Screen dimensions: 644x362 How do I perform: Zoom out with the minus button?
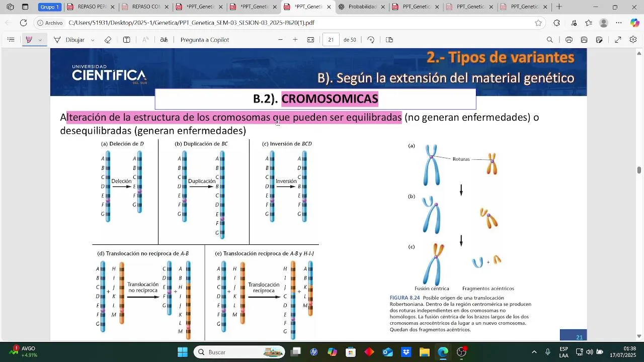point(281,40)
